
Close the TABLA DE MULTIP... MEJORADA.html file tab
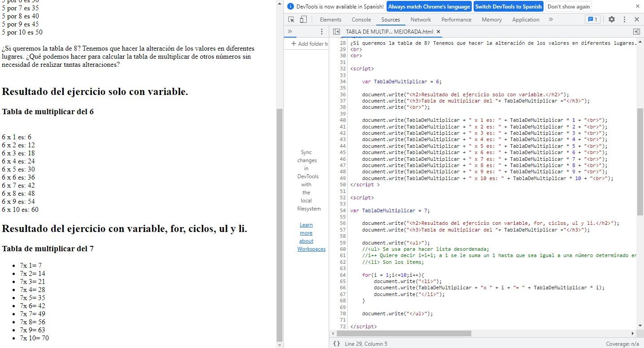pyautogui.click(x=439, y=32)
